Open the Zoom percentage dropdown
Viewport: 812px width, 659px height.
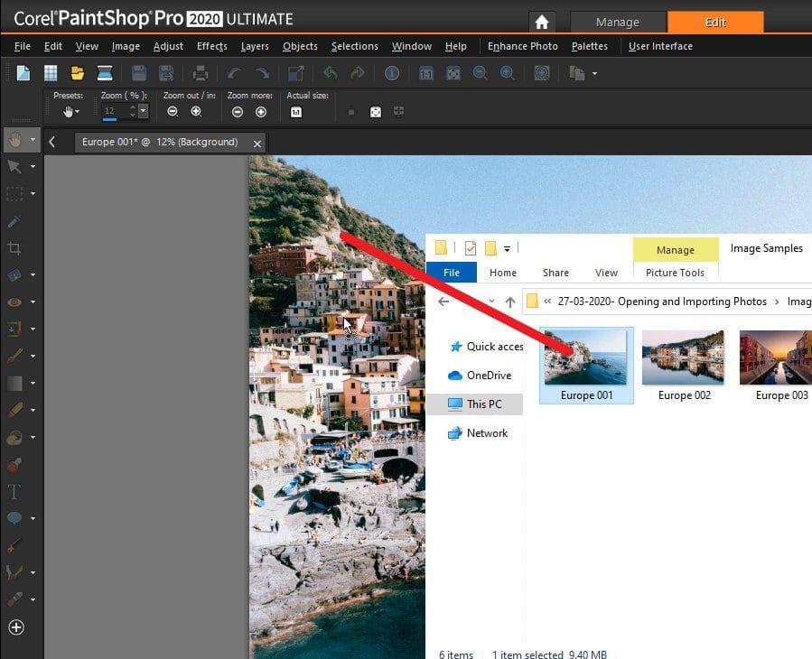(x=142, y=111)
